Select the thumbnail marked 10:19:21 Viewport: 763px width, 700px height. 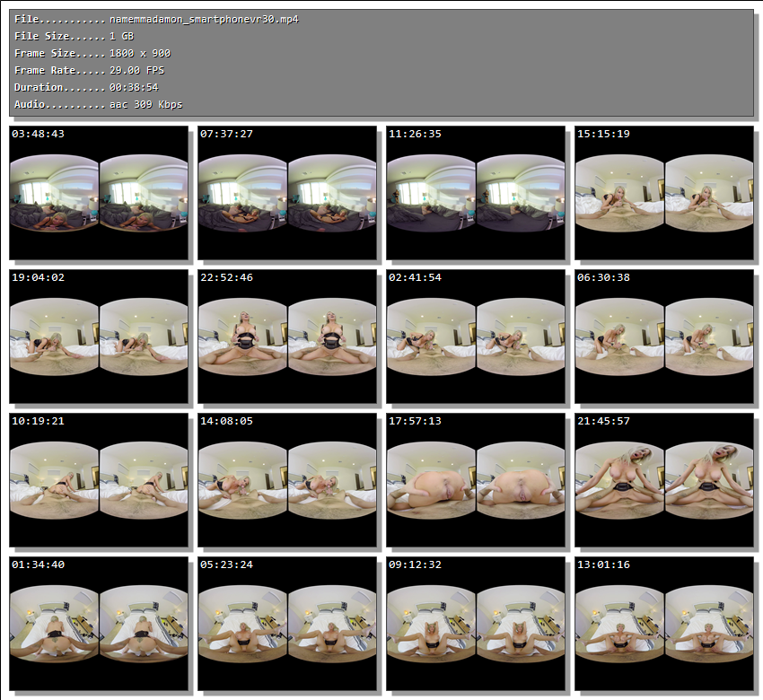tap(99, 479)
